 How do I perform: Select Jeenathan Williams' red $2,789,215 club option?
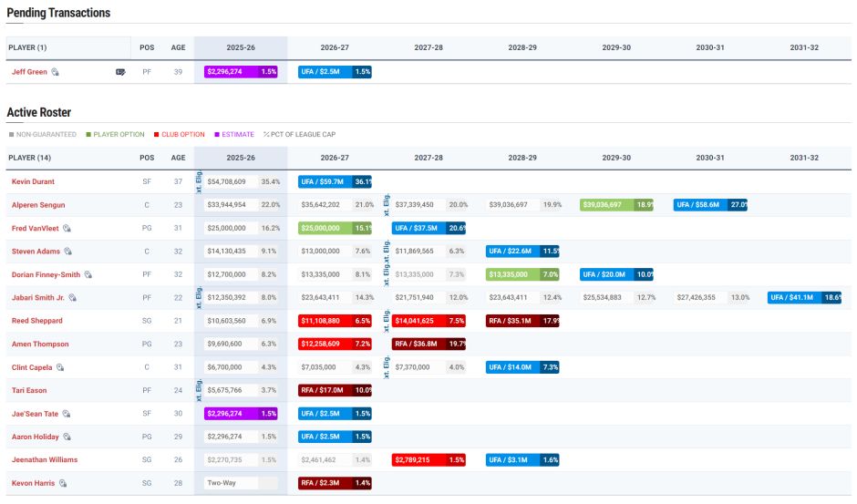(428, 459)
